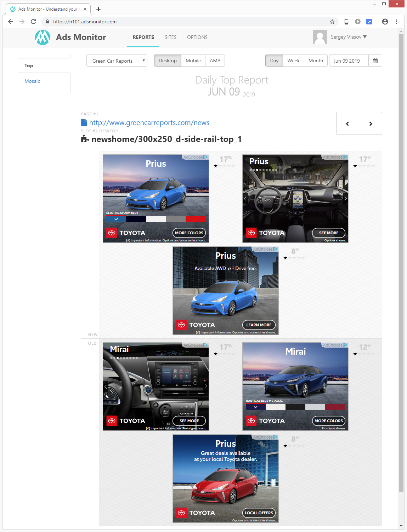Bookmark the page with the star icon
The image size is (407, 532).
332,22
